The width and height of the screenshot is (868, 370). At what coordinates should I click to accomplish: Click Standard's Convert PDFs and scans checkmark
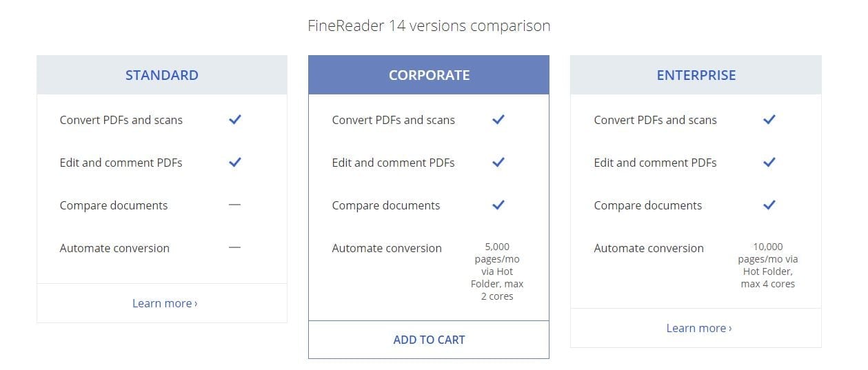pyautogui.click(x=234, y=120)
